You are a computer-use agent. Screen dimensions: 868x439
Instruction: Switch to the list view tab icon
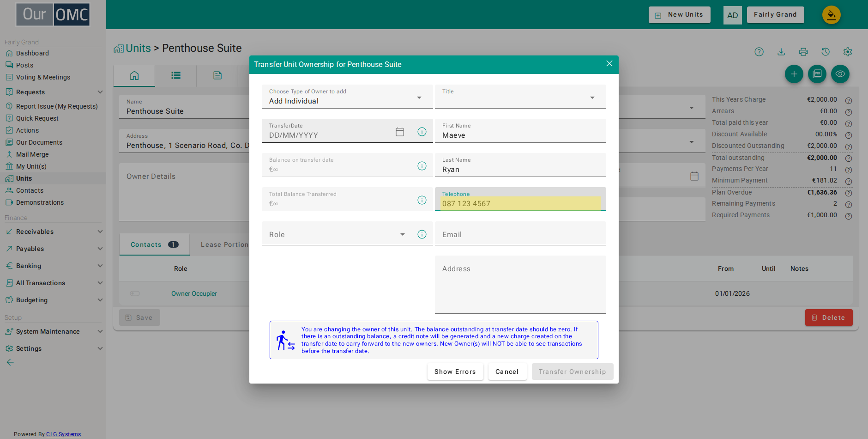pyautogui.click(x=176, y=76)
